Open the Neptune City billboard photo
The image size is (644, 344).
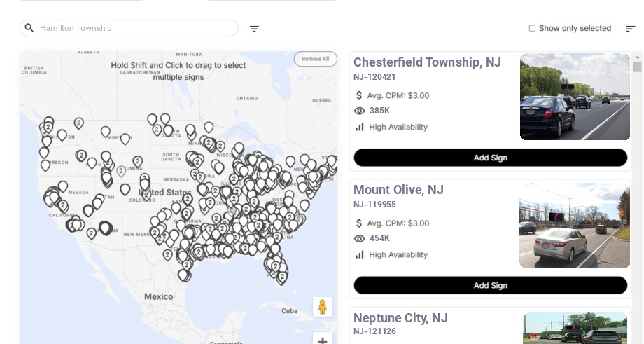(575, 328)
